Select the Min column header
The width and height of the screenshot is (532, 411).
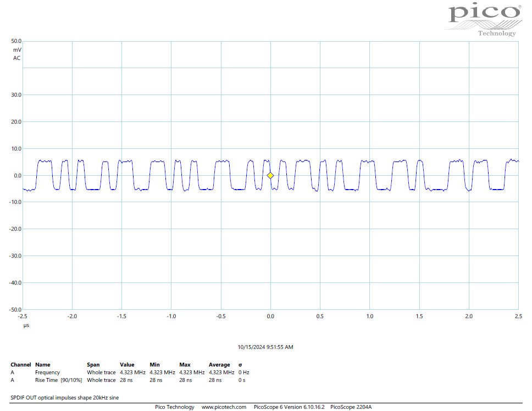click(x=155, y=365)
